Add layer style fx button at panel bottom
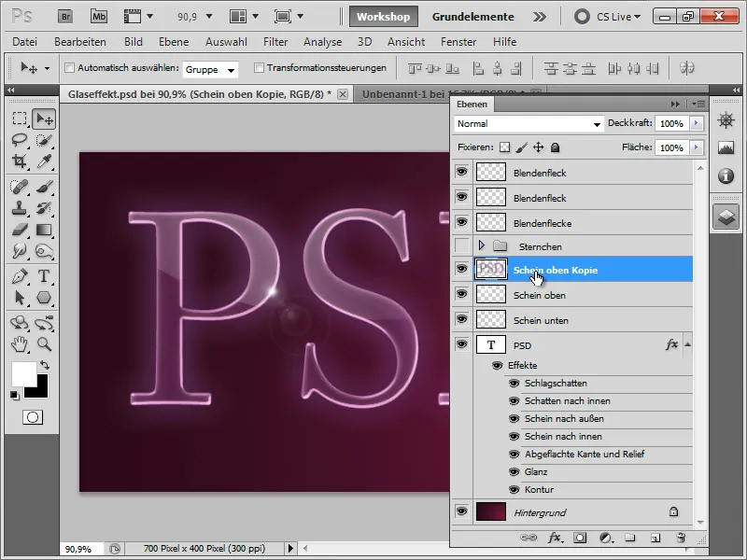This screenshot has width=747, height=560. (555, 538)
